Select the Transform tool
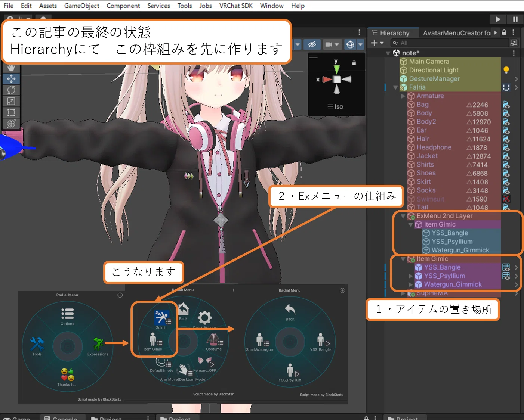 coord(11,124)
